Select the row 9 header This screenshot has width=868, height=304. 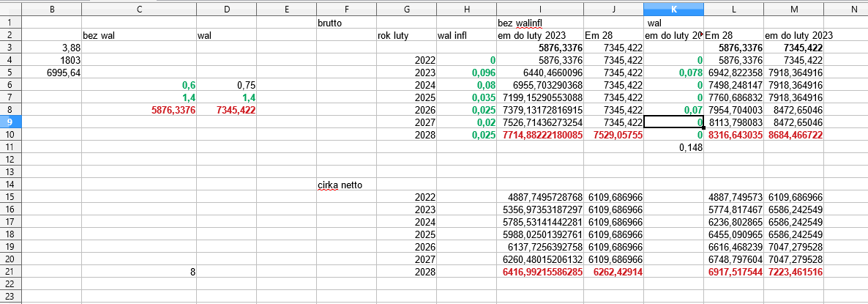pos(10,122)
